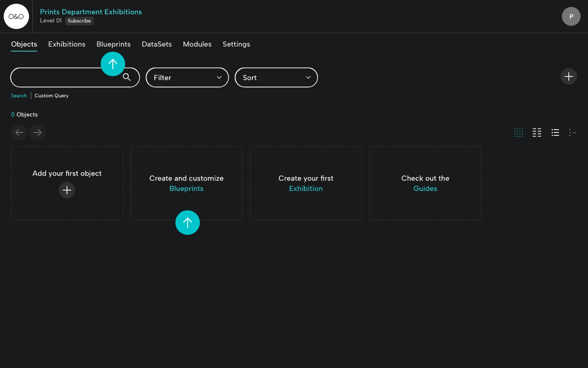Image resolution: width=588 pixels, height=368 pixels.
Task: Switch to the Exhibitions tab
Action: [67, 44]
